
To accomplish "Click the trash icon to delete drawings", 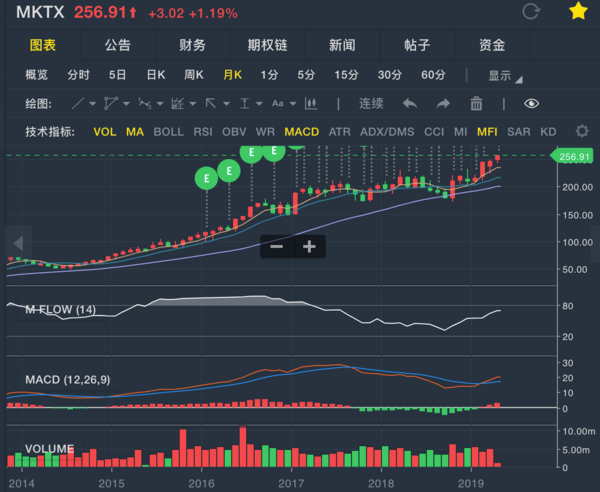I will click(x=476, y=103).
